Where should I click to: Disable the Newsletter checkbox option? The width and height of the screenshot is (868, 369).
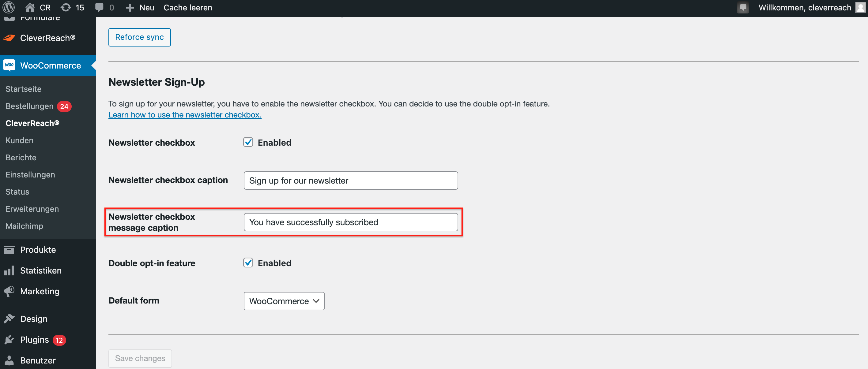(x=248, y=142)
